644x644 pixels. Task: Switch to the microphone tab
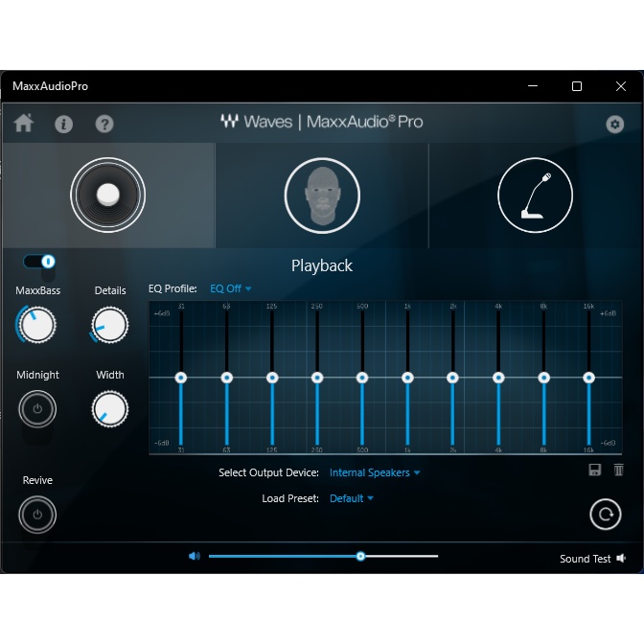[x=535, y=195]
